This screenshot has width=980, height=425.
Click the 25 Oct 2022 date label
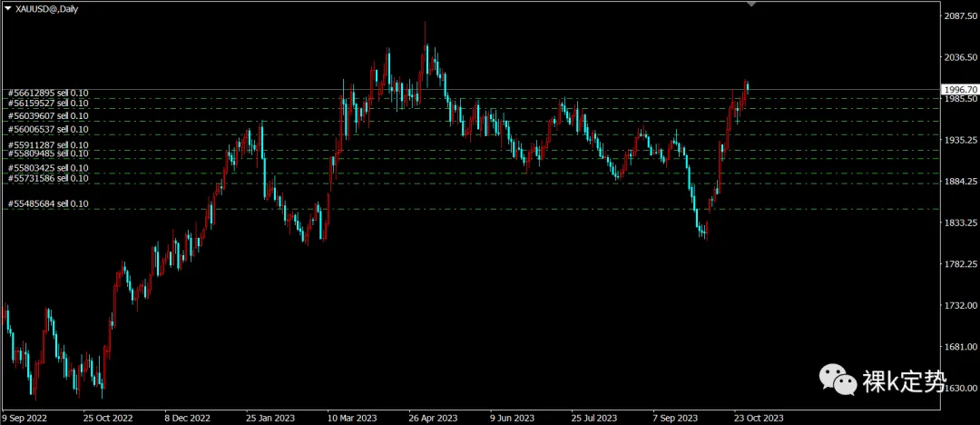[108, 418]
